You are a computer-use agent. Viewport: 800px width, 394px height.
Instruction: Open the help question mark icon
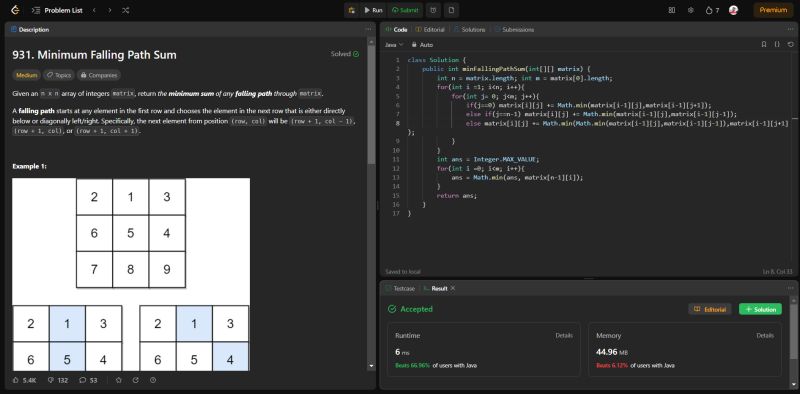coord(153,380)
